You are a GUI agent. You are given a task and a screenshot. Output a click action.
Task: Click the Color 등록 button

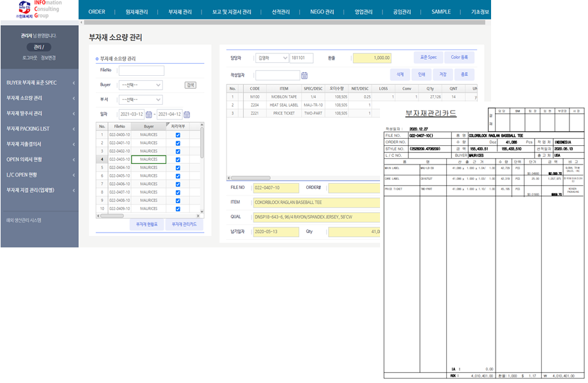(x=460, y=57)
